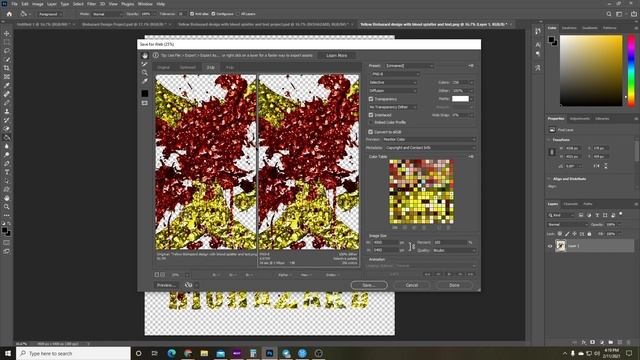This screenshot has width=640, height=360.
Task: Open the Diffusion dither dropdown
Action: click(x=393, y=91)
